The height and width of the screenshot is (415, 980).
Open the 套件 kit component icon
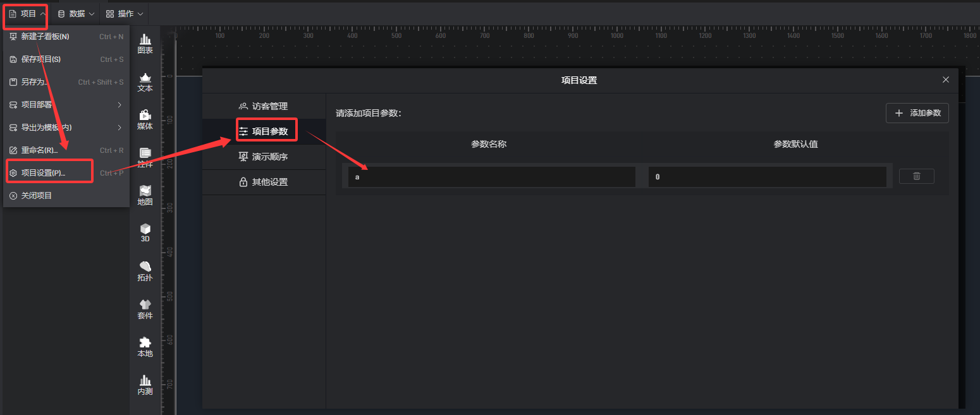[x=145, y=309]
